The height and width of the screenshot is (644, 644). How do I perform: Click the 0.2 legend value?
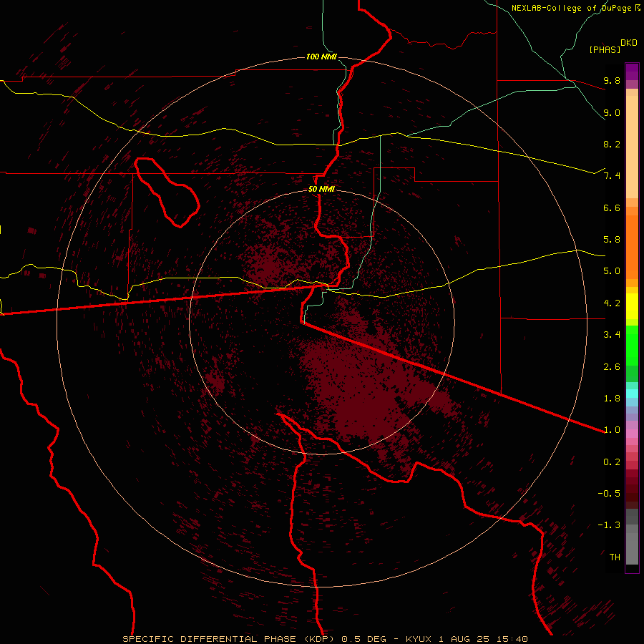coord(612,462)
